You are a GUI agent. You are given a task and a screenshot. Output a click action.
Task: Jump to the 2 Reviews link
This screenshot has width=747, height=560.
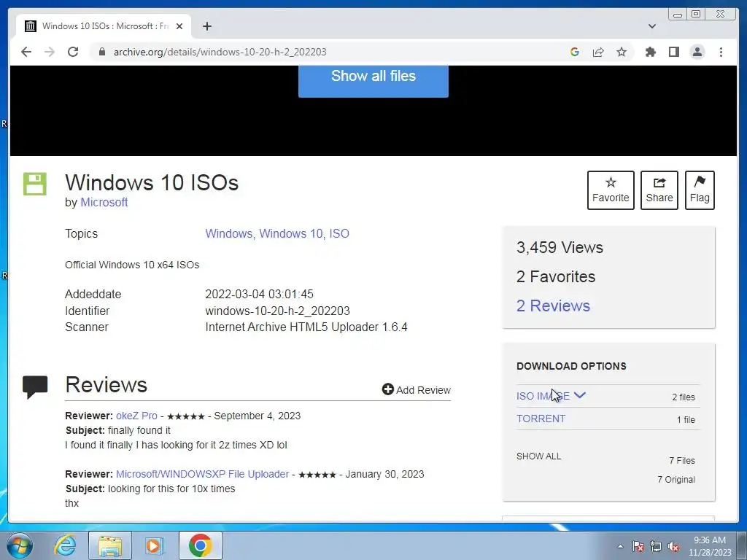coord(553,306)
